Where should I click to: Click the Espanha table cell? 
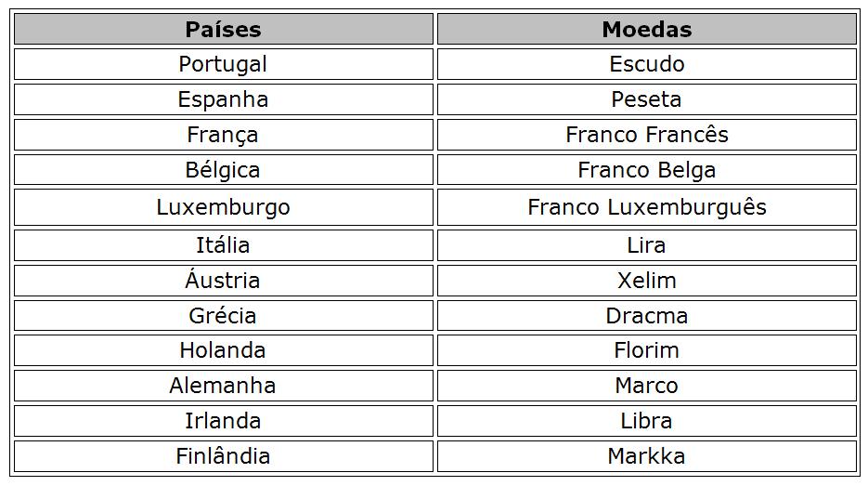click(x=223, y=99)
